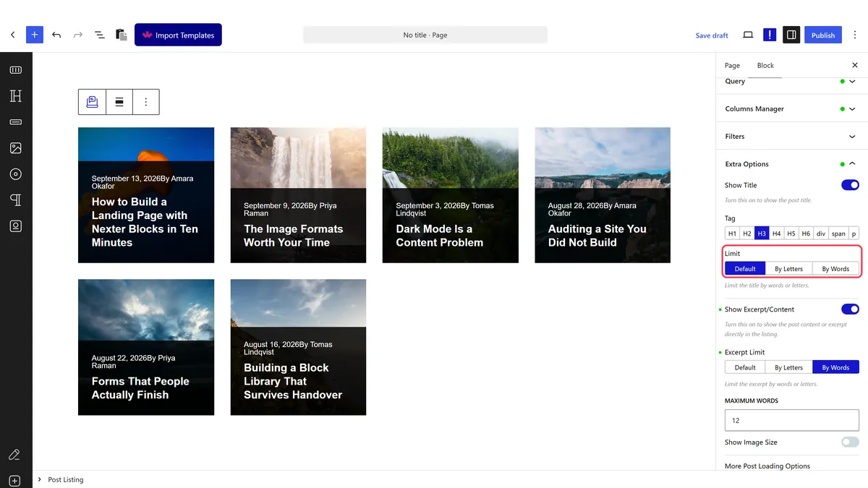Open the blue plus block inserter

(x=35, y=35)
